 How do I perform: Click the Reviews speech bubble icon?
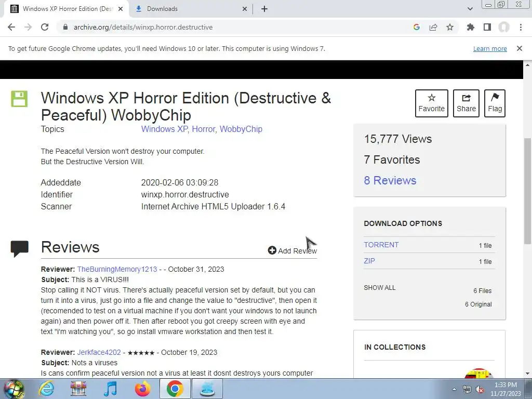(x=19, y=249)
